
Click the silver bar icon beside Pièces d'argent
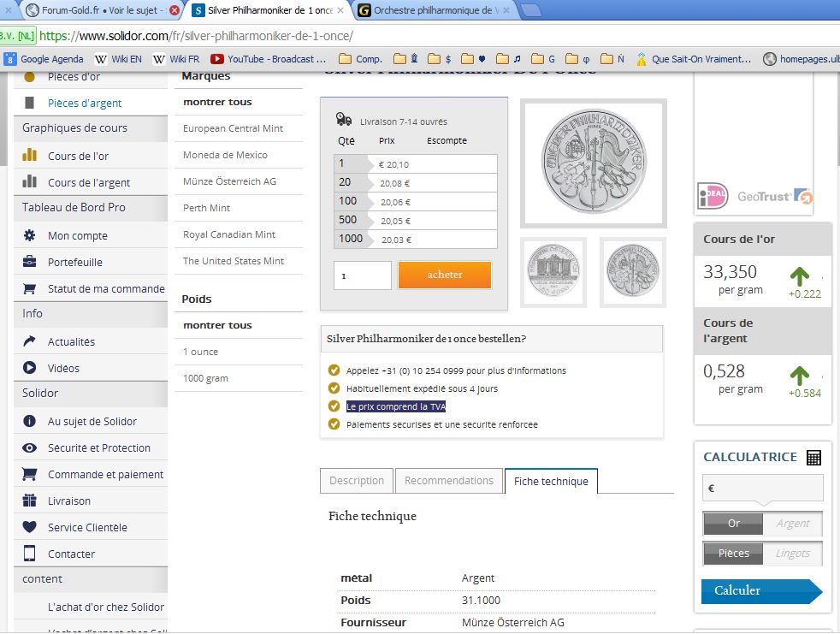29,103
